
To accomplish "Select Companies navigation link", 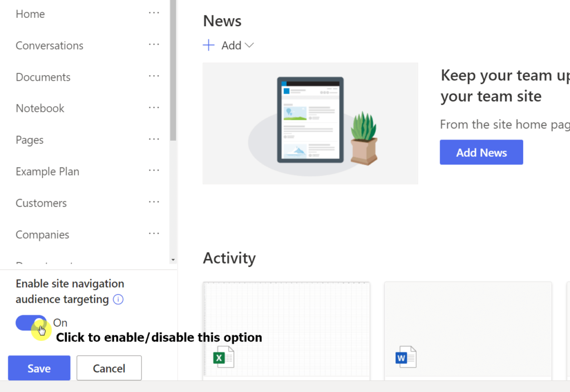I will coord(42,235).
